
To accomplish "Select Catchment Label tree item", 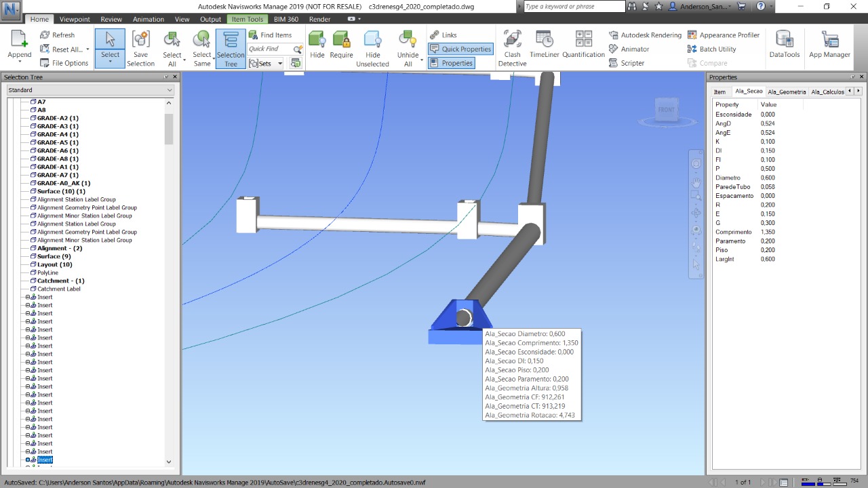I will pos(58,289).
